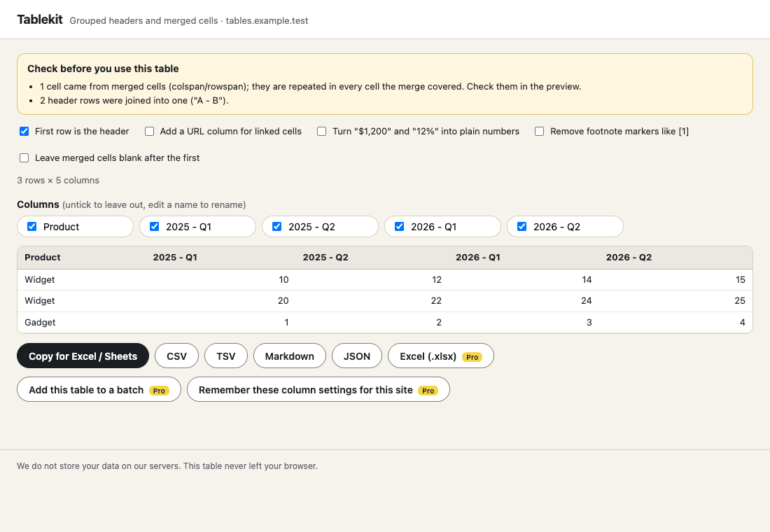Export the table as JSON

357,356
